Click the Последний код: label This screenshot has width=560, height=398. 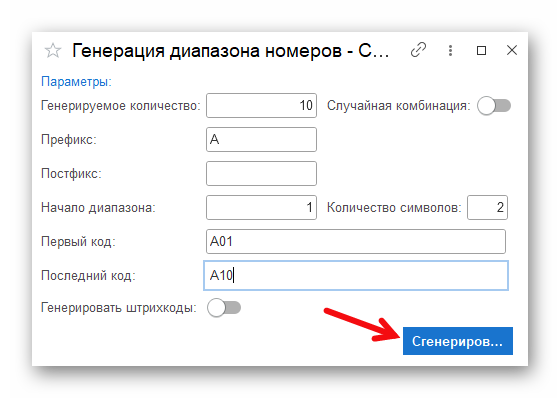click(88, 275)
